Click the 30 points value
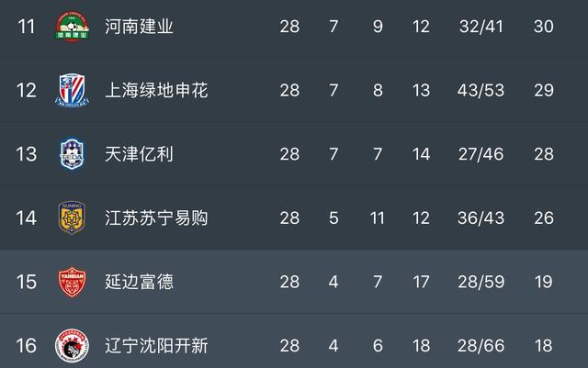Screen dimensions: 588x368 click(543, 27)
